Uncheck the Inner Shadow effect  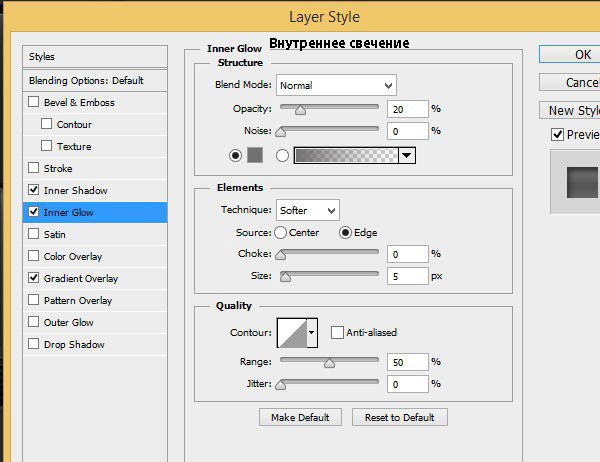click(x=34, y=190)
